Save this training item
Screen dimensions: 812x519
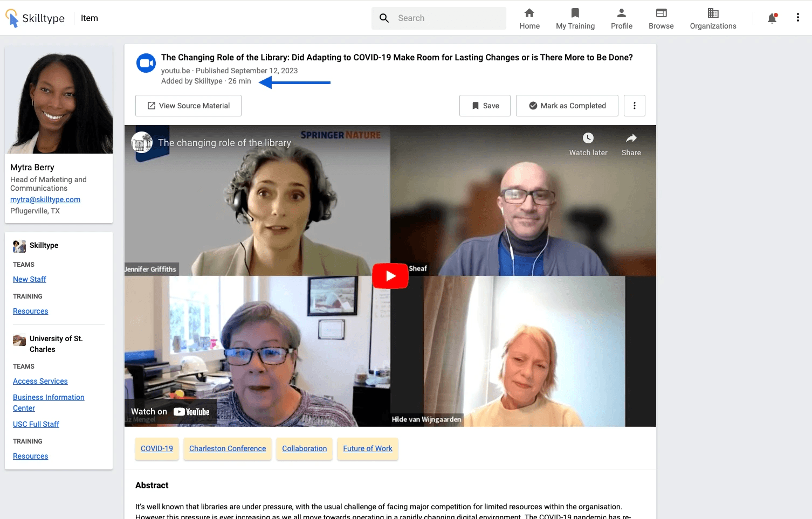tap(485, 106)
